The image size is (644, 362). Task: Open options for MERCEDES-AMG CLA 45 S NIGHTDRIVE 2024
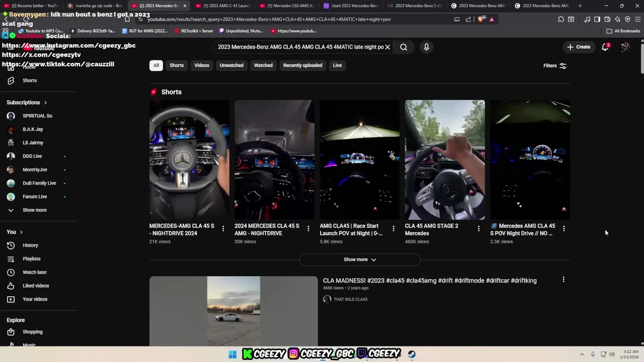(x=223, y=228)
